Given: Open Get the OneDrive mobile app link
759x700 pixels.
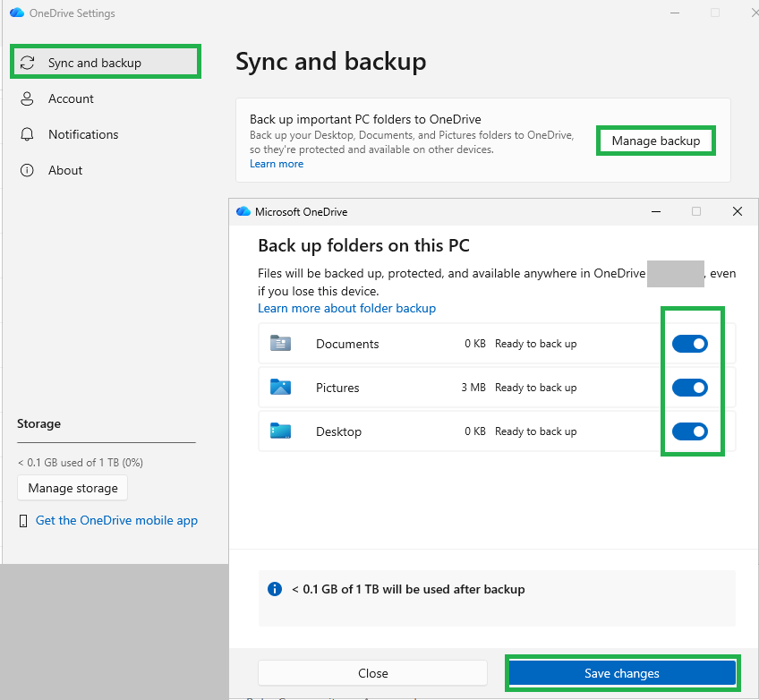Looking at the screenshot, I should click(116, 520).
